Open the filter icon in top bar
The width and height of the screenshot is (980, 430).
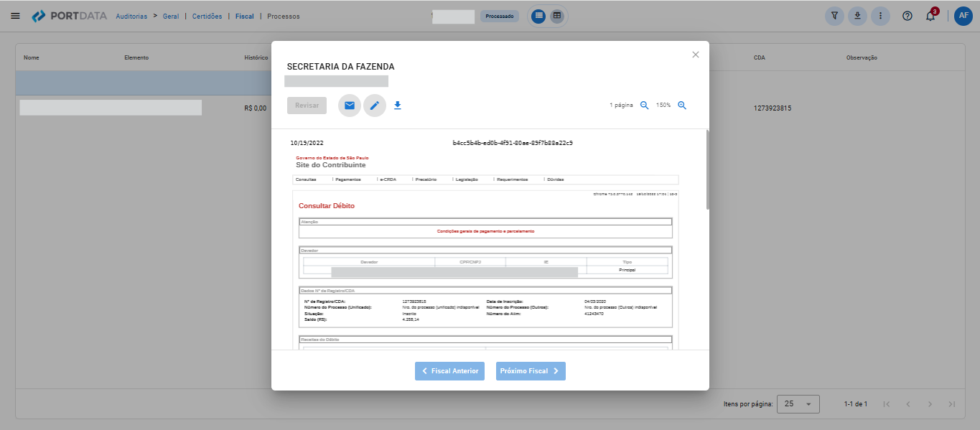click(835, 16)
